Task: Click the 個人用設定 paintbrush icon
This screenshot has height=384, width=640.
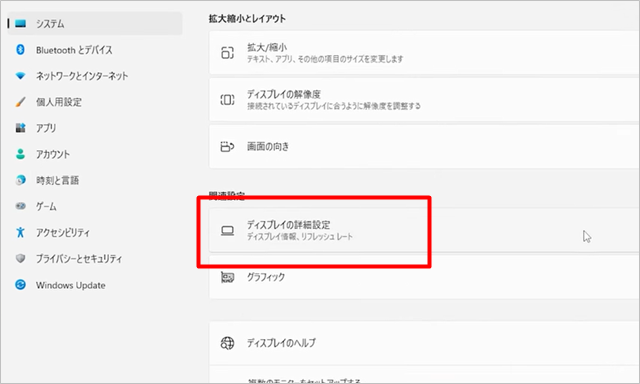Action: click(x=20, y=102)
